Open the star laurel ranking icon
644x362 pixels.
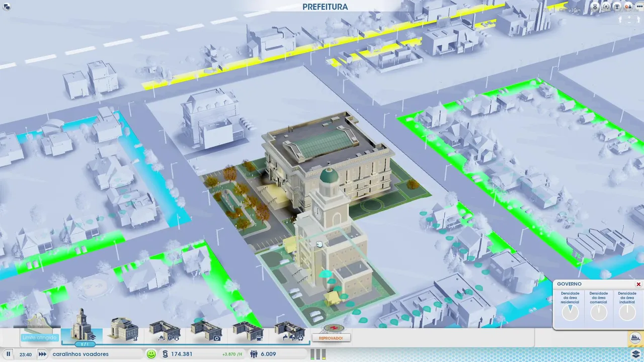coord(606,7)
